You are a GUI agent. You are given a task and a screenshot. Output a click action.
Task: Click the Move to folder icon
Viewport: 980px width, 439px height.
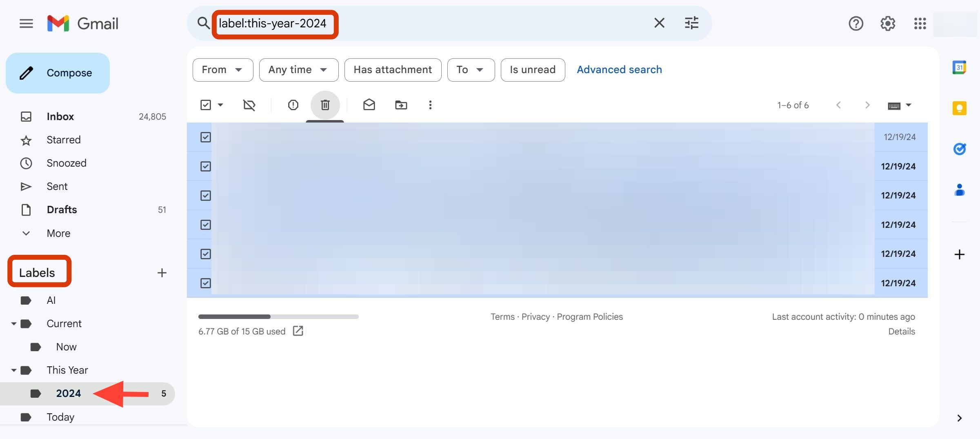[x=401, y=105]
